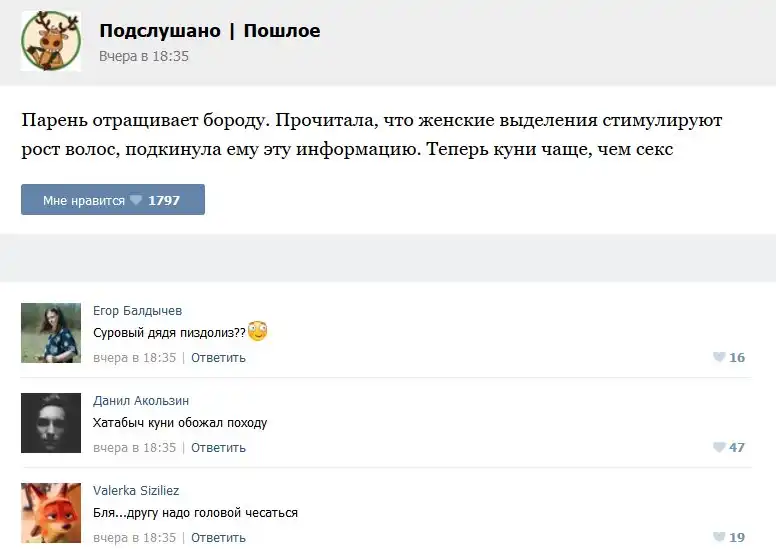Click Valerka Siziliez's fox avatar

click(x=51, y=512)
